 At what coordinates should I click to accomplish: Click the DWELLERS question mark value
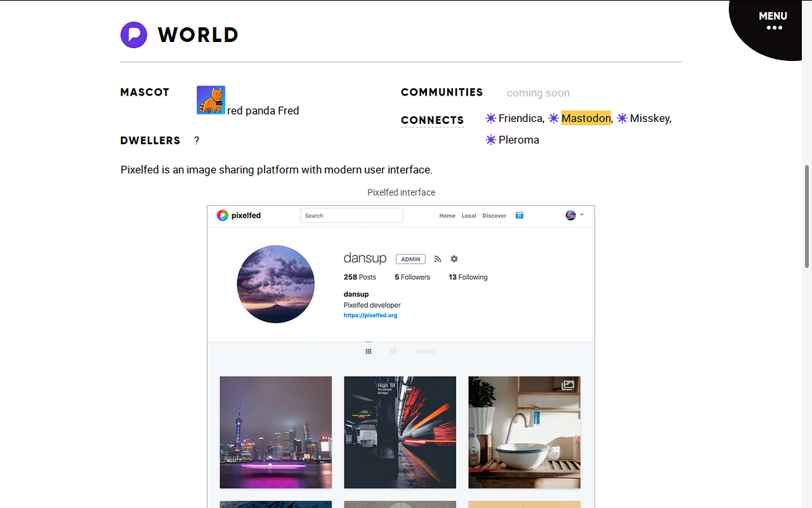[197, 141]
